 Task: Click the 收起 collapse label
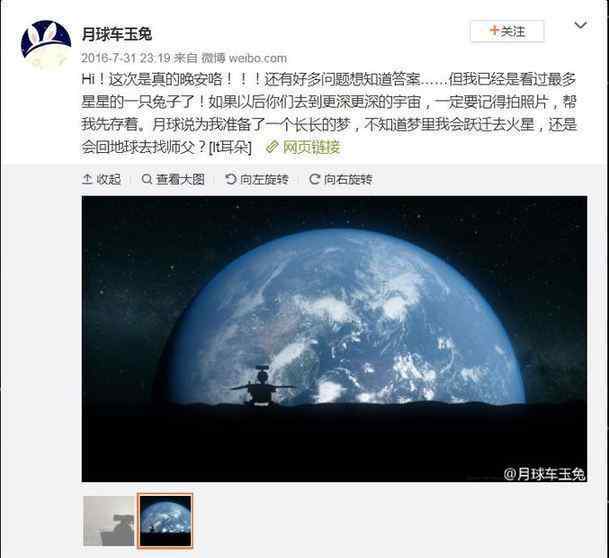[109, 179]
